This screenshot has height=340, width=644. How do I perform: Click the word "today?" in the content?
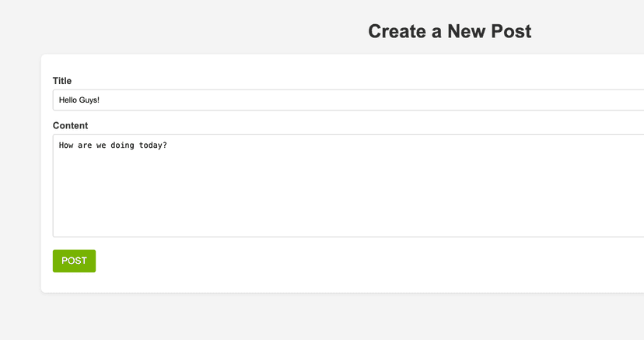153,145
